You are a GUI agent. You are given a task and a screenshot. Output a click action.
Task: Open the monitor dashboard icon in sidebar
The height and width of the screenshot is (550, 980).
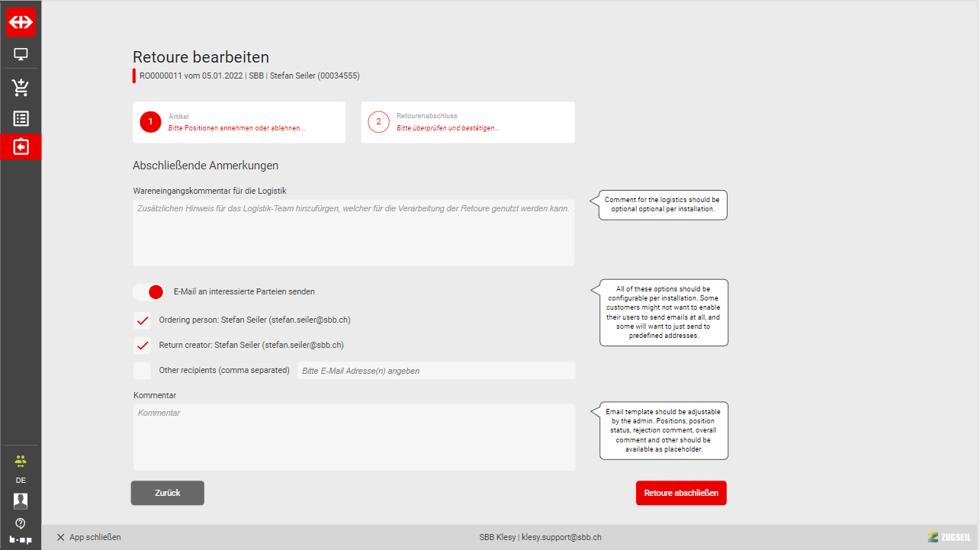(21, 55)
